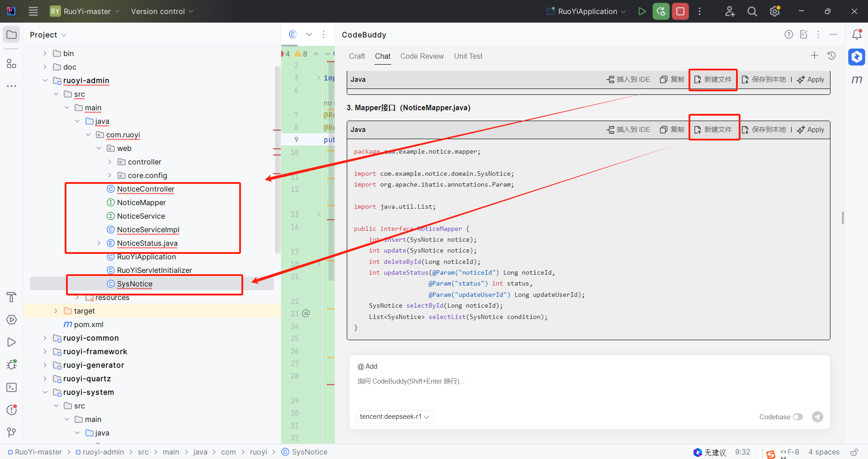
Task: Open Build hammer tool window
Action: click(11, 297)
